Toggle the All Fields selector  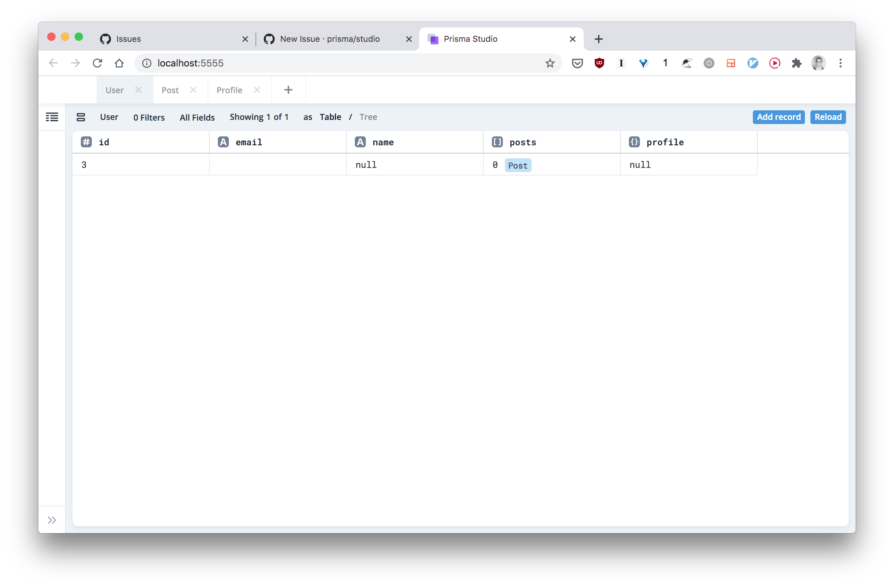coord(197,117)
